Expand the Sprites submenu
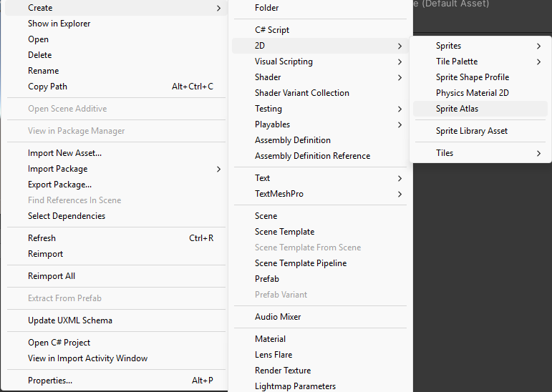 [x=480, y=46]
